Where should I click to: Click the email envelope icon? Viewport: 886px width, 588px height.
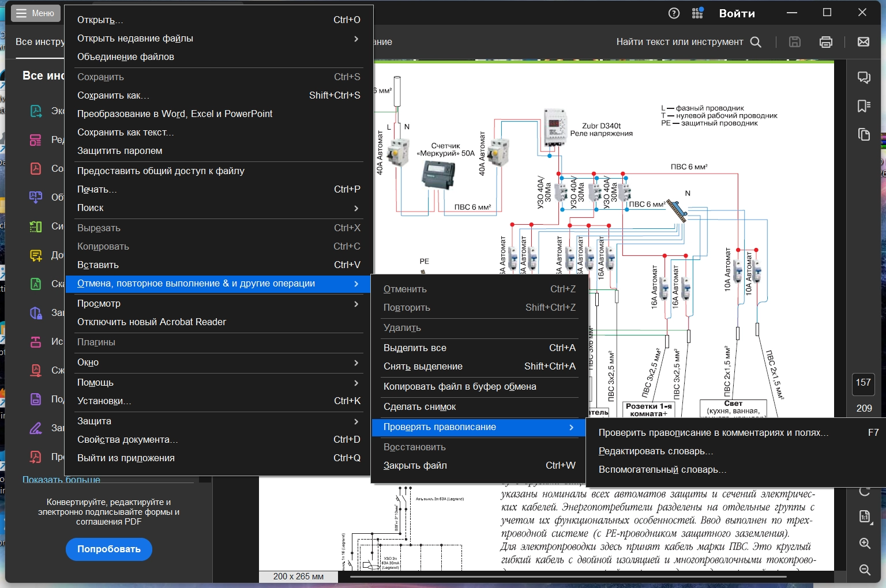tap(863, 42)
